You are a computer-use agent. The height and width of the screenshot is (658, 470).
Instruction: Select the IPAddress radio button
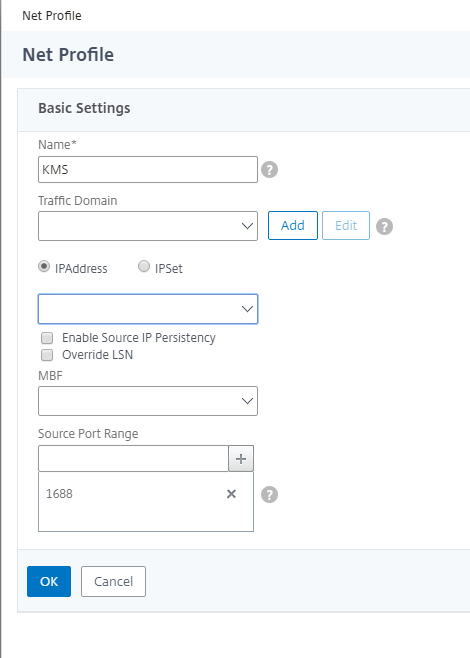pos(44,266)
